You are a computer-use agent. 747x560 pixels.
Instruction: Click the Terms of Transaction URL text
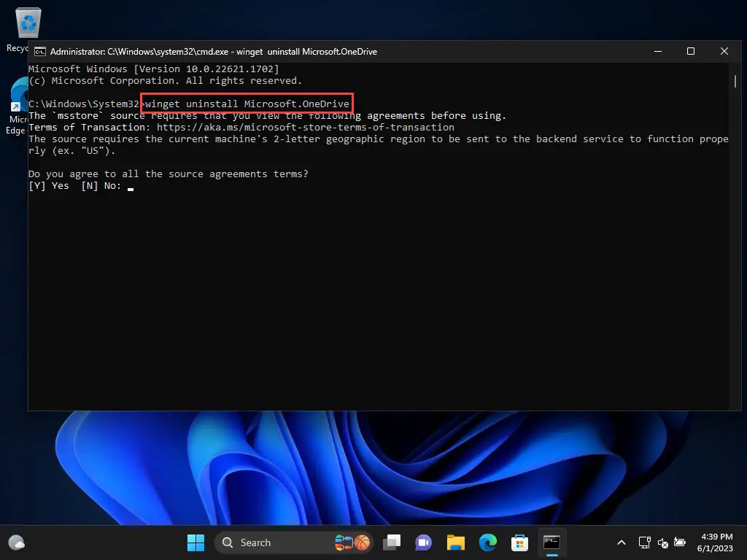[306, 127]
